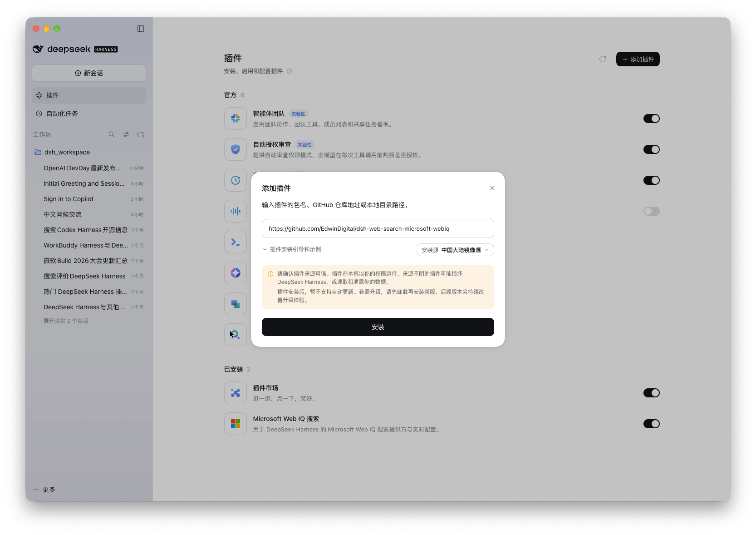
Task: Close the 添加插件 dialog
Action: click(x=492, y=188)
